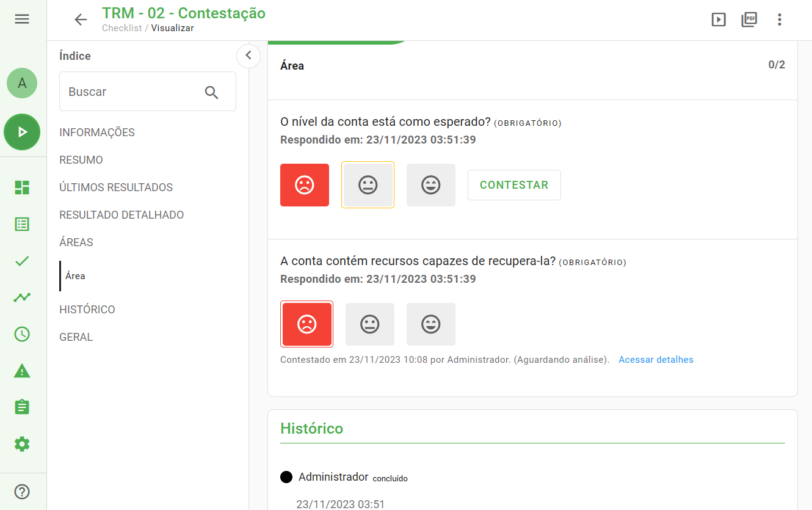Select the checklist icon in sidebar
This screenshot has width=812, height=510.
coord(22,224)
